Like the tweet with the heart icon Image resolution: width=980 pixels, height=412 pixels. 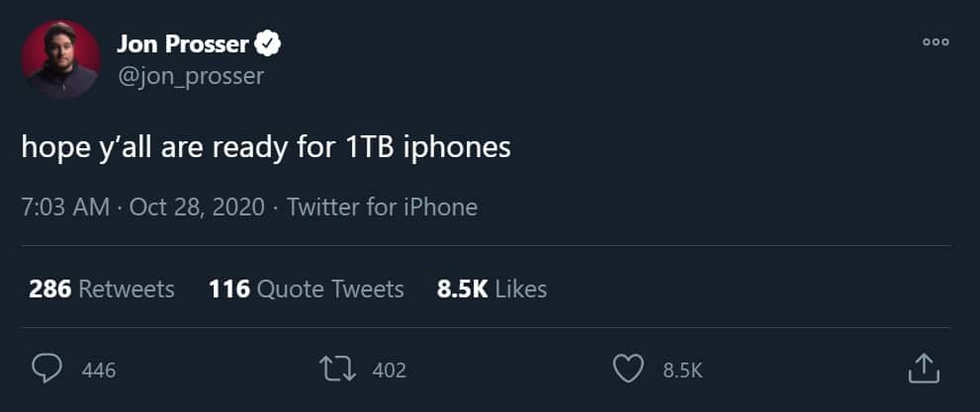[x=628, y=370]
